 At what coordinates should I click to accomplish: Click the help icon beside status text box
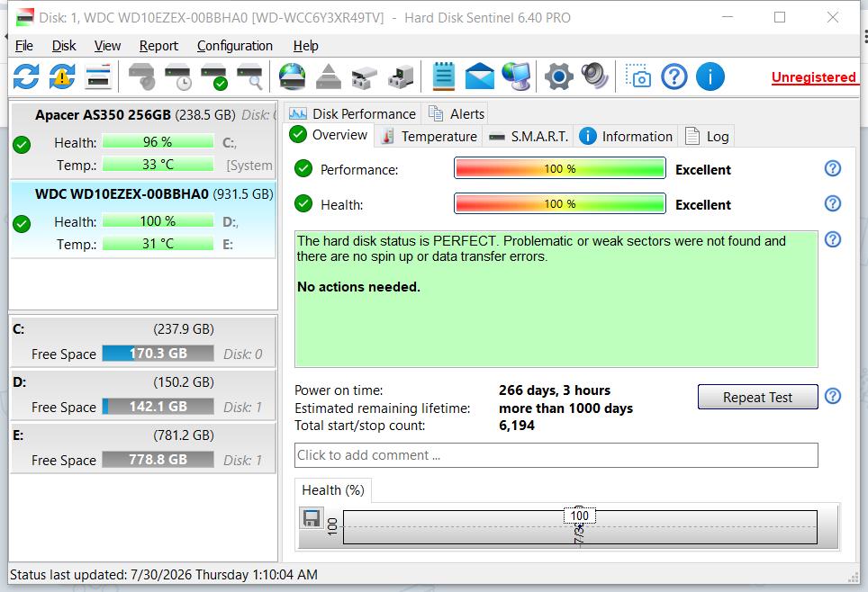point(833,239)
